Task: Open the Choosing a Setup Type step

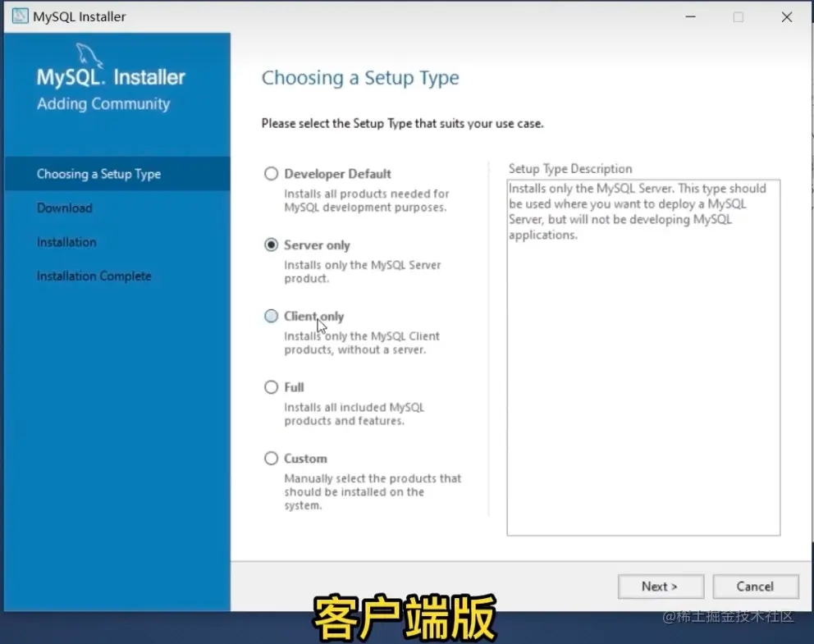Action: [x=117, y=174]
